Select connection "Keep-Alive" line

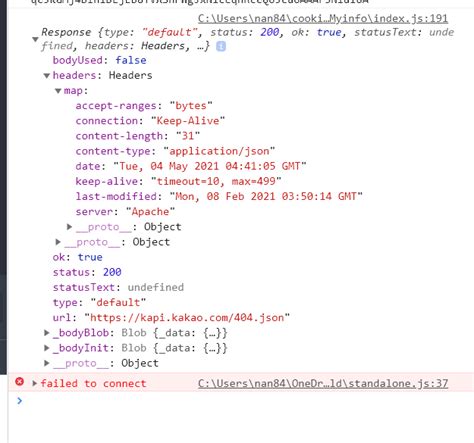point(150,121)
